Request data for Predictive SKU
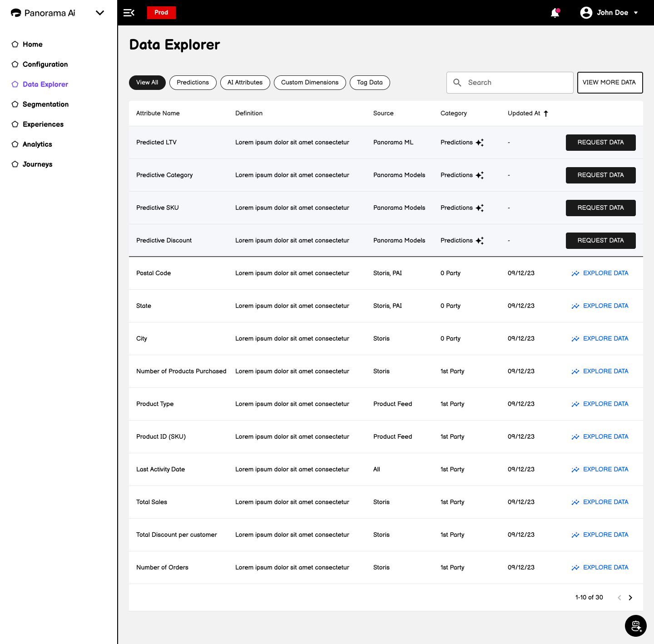This screenshot has width=654, height=644. point(600,208)
